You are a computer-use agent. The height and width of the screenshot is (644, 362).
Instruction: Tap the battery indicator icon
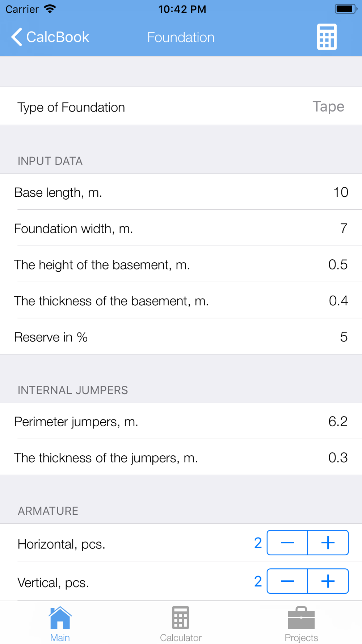(x=346, y=9)
